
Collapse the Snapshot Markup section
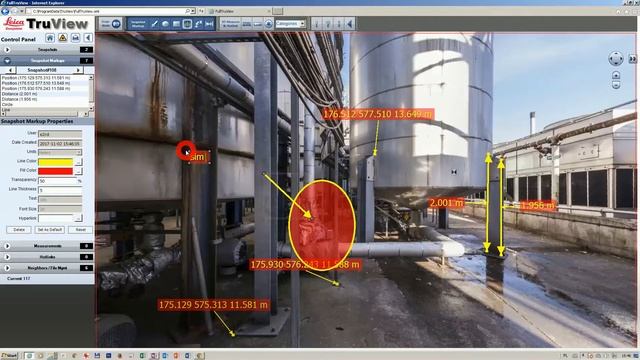click(x=7, y=60)
